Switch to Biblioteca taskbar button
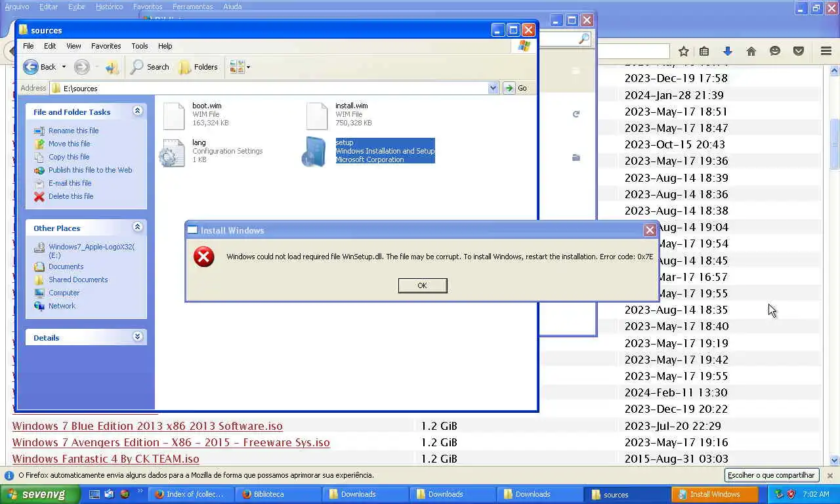The height and width of the screenshot is (504, 840). click(x=278, y=494)
